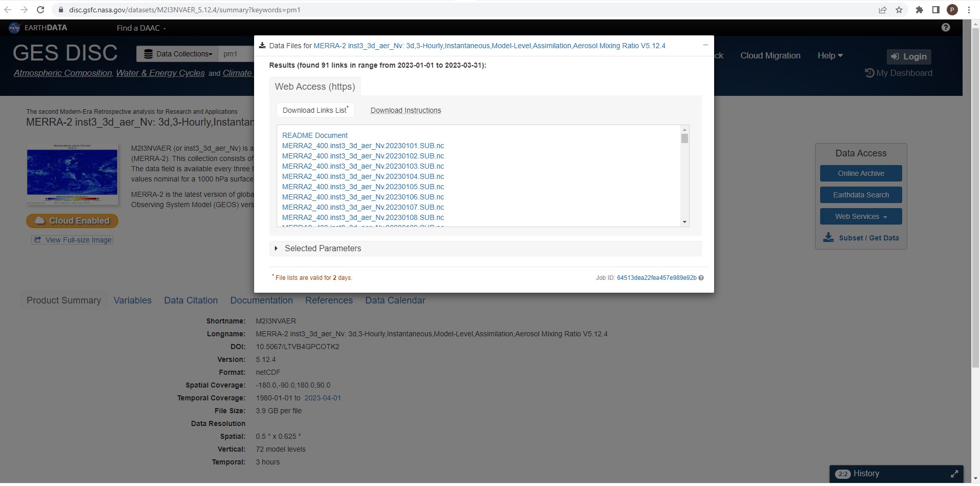This screenshot has height=486, width=980.
Task: Switch to the Variables tab
Action: click(x=132, y=300)
